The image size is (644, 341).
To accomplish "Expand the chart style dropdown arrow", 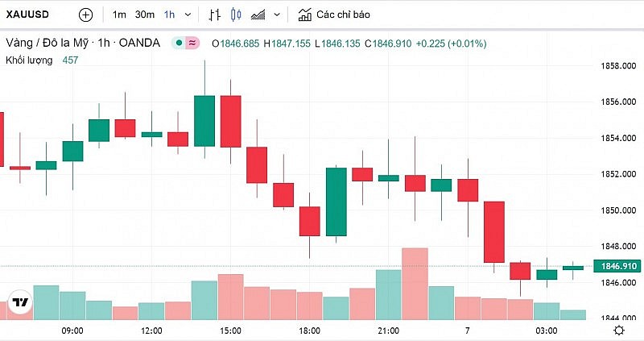I will point(278,15).
